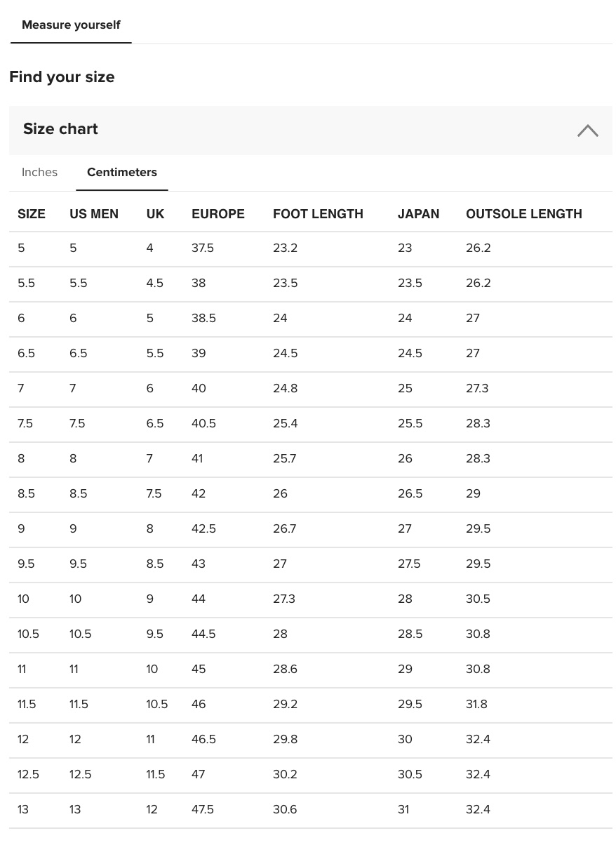
Task: Click the foot length value 30.6
Action: [x=285, y=810]
